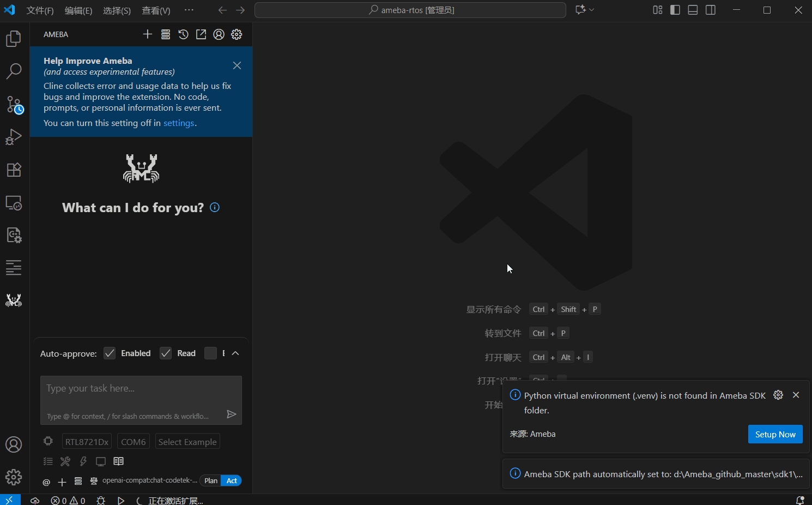Click the settings link in telemetry banner
Viewport: 812px width, 505px height.
179,123
